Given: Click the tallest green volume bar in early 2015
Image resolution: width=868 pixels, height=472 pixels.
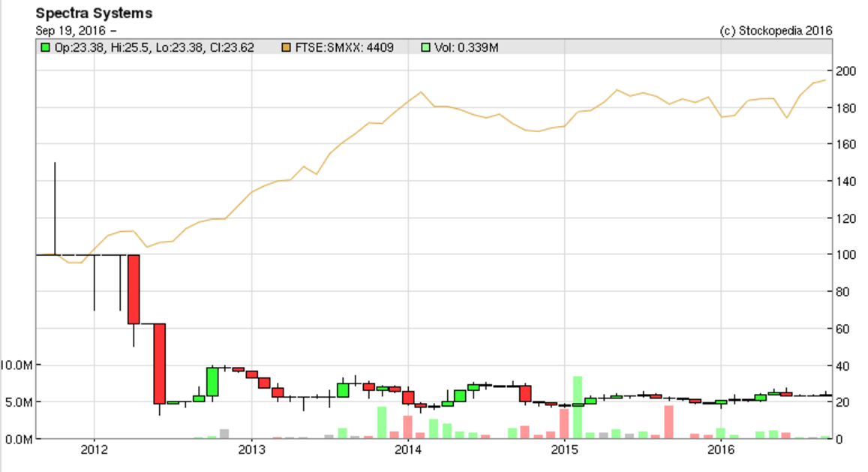Looking at the screenshot, I should (578, 407).
